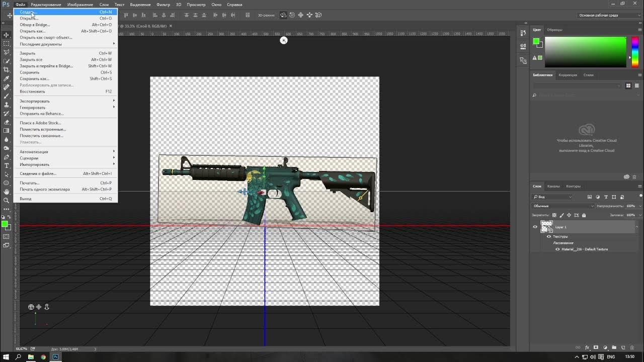The height and width of the screenshot is (362, 644).
Task: Select the Rectangular Marquee tool
Action: (7, 43)
